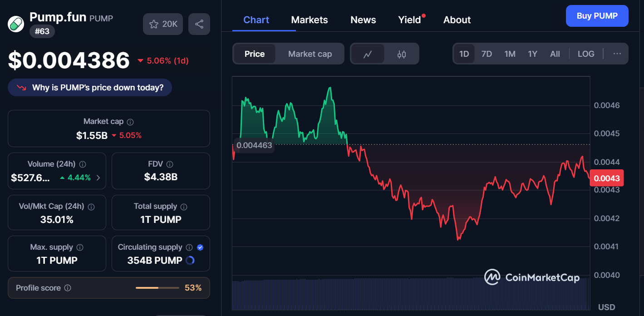Click the 35.01% Vol/Mkt Cap value
This screenshot has height=316, width=644.
coord(57,220)
